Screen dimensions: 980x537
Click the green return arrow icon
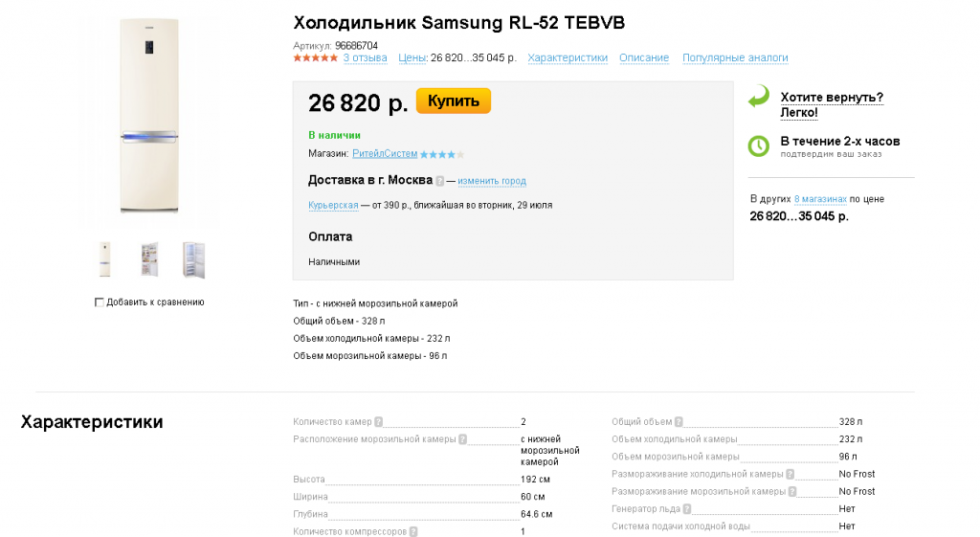tap(758, 97)
